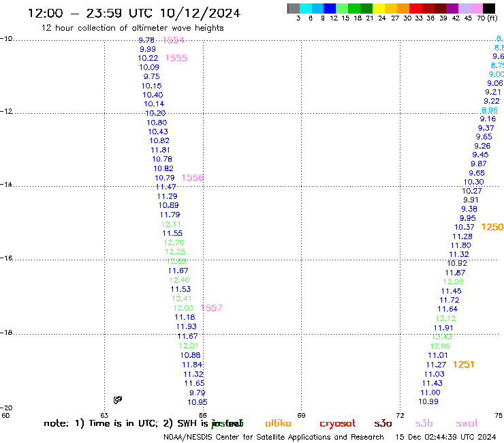
Task: Click the subtitle about altimeter wave heights
Action: (x=132, y=28)
